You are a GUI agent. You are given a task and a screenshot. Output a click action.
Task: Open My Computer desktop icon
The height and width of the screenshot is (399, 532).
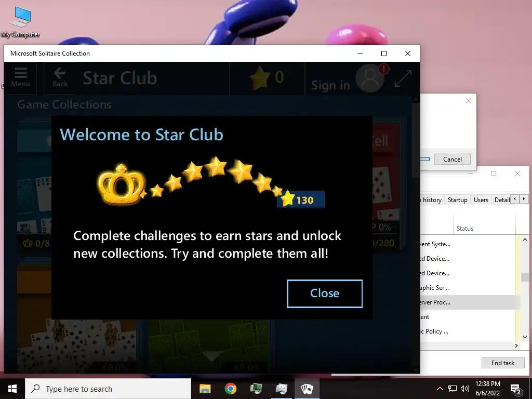click(20, 22)
